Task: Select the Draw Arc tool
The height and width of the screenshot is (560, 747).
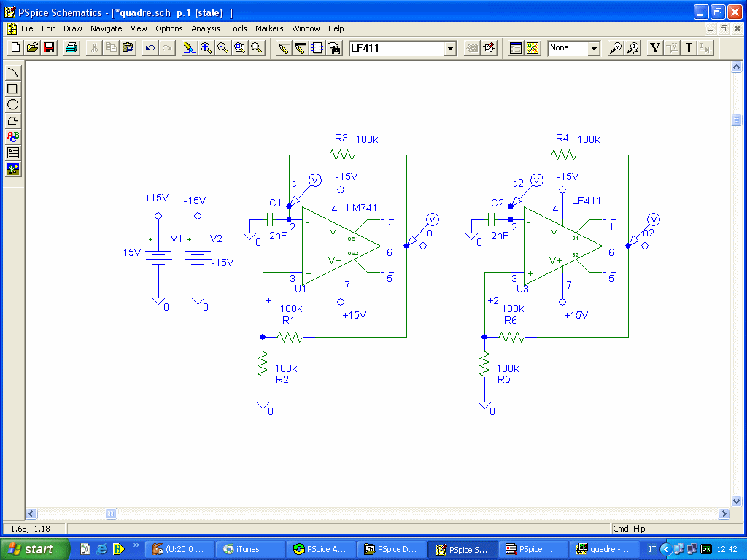Action: coord(13,72)
